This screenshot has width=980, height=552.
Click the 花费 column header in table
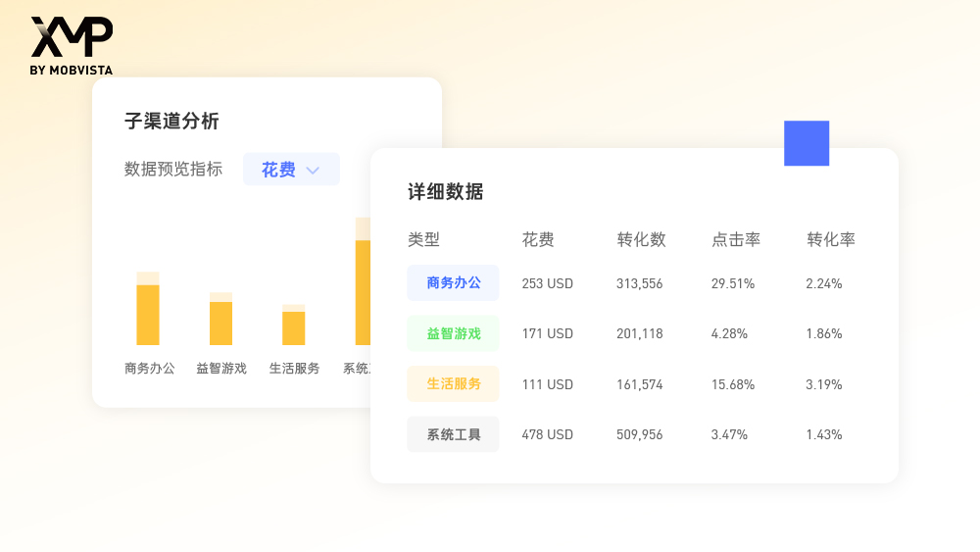(538, 239)
